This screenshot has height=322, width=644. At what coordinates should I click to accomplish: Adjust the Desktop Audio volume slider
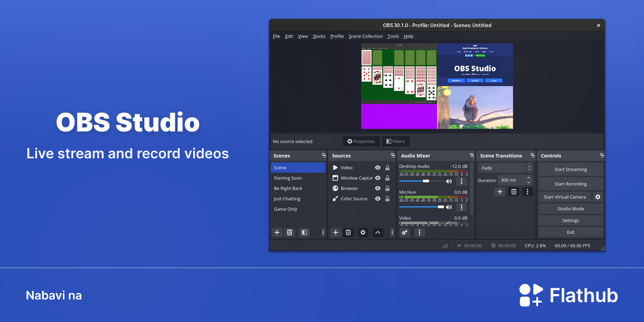click(x=421, y=181)
